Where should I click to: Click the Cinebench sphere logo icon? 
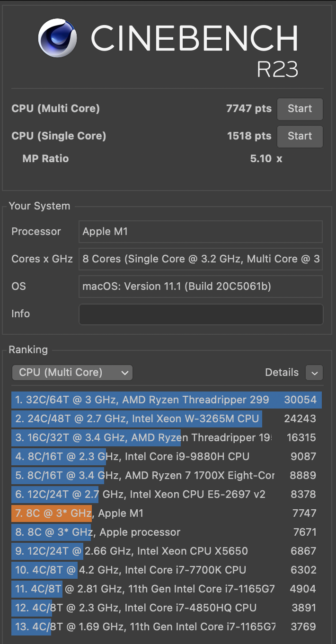click(x=58, y=39)
